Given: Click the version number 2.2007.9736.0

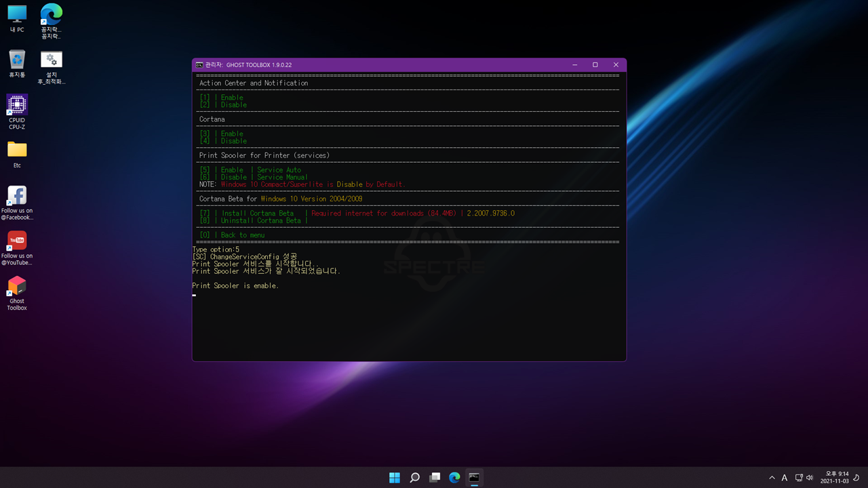Looking at the screenshot, I should (x=491, y=213).
